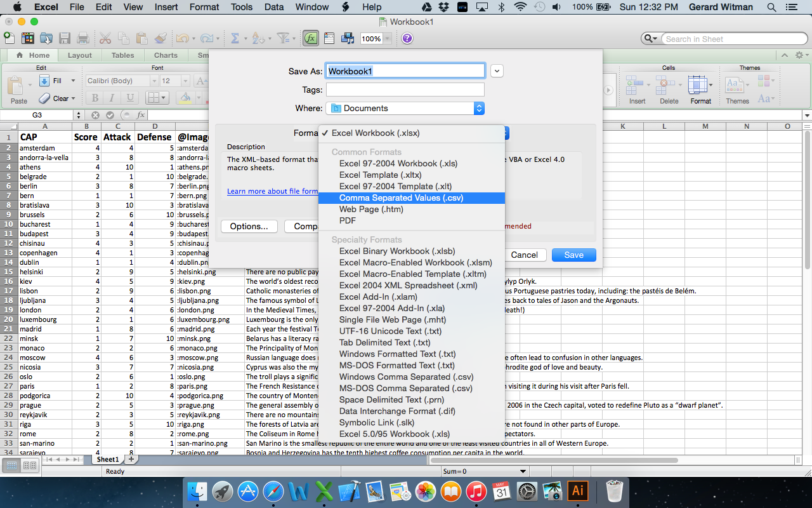Open the Data menu in the menu bar
Viewport: 812px width, 508px height.
(x=273, y=7)
